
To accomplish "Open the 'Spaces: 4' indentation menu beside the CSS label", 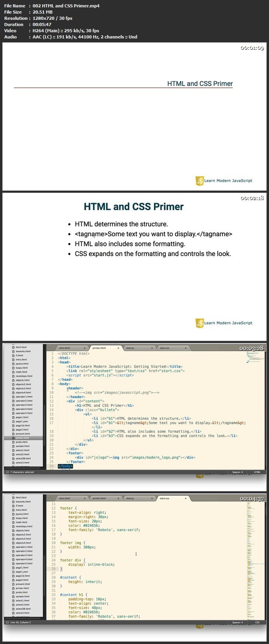I will (238, 623).
